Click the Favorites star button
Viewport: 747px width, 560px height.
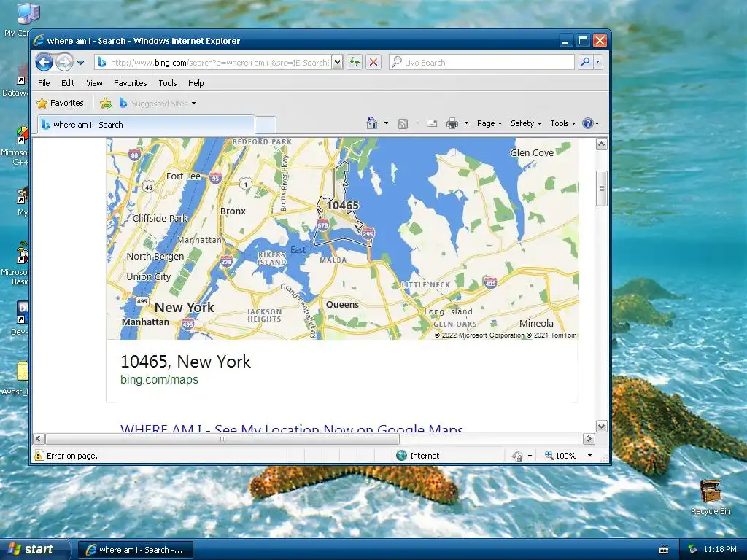pos(61,103)
